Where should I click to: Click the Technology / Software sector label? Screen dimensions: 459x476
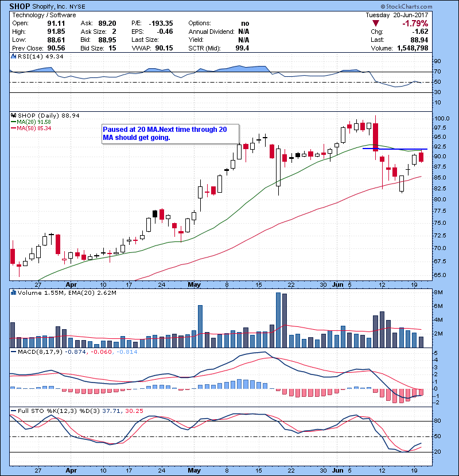tap(44, 15)
